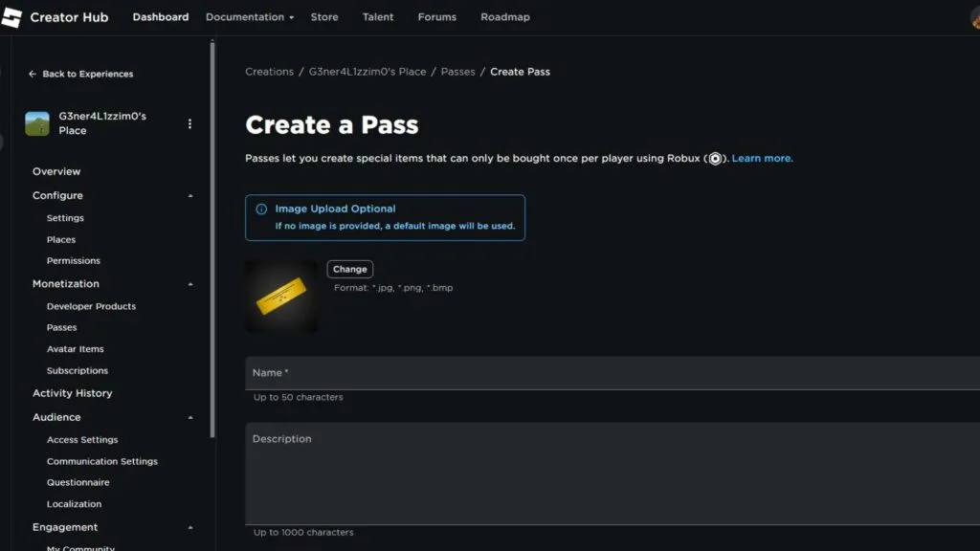Click the 'Format: *.jpg, *.png, *.bmp' text
Screen dimensions: 980x551
click(393, 288)
